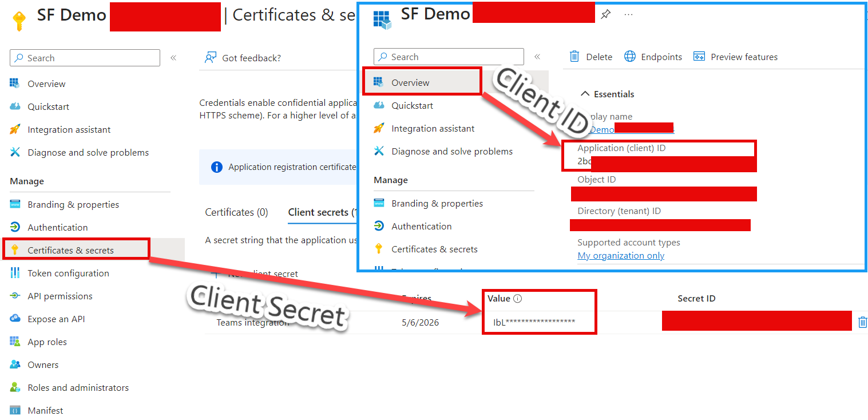Click the Search box in the blue-bordered window

coord(449,57)
